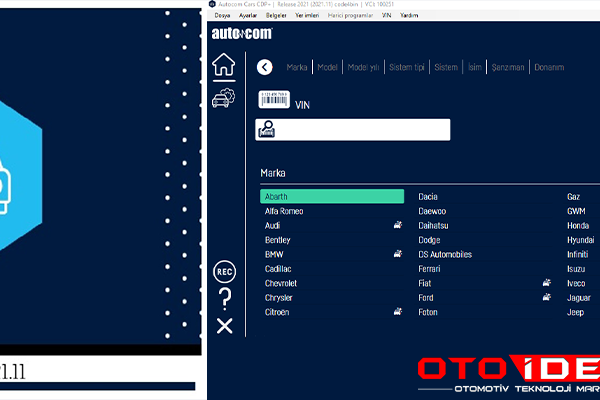Image resolution: width=600 pixels, height=400 pixels.
Task: Select the GWM brand
Action: tap(576, 211)
